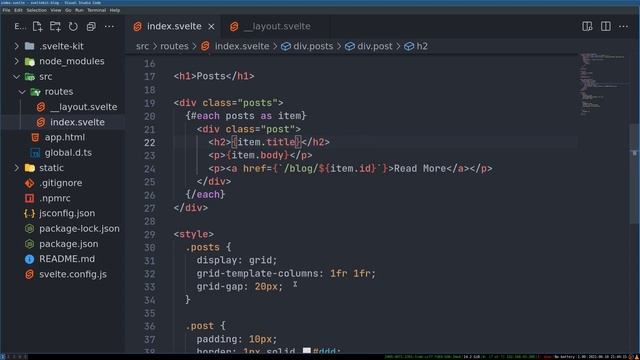
Task: Click the index.svelte breadcrumb
Action: 242,47
